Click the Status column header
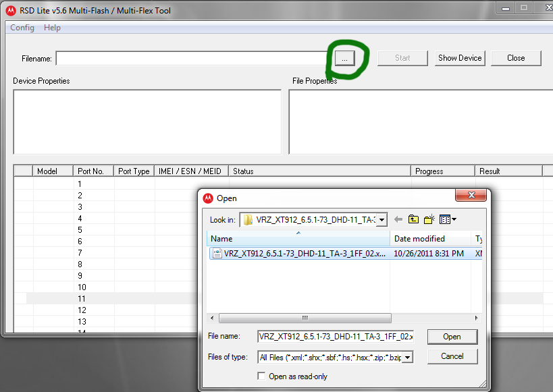Viewport: 553px width, 392px height. [x=319, y=171]
